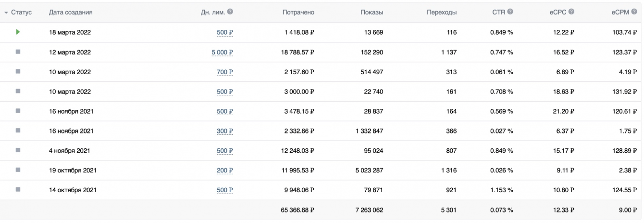Edit the 300 ₽ daily limit link

coord(224,131)
